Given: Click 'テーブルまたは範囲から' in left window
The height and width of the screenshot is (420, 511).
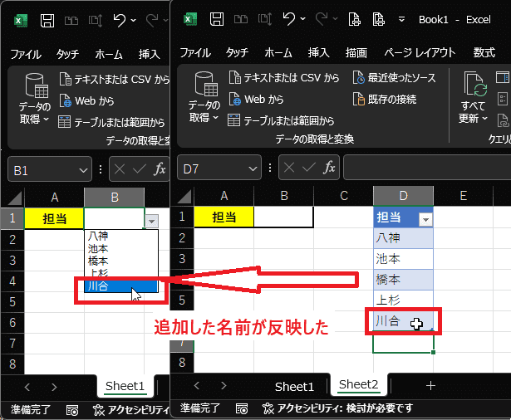Looking at the screenshot, I should [x=115, y=122].
